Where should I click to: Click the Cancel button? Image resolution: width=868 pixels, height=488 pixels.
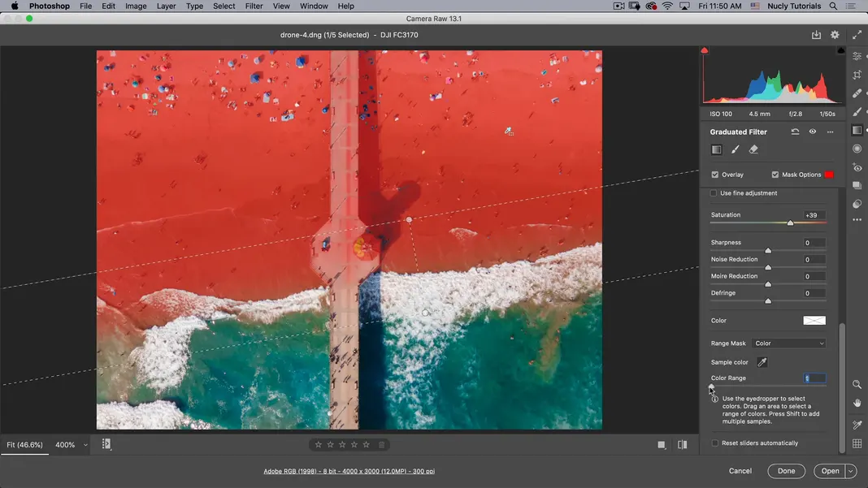point(740,472)
